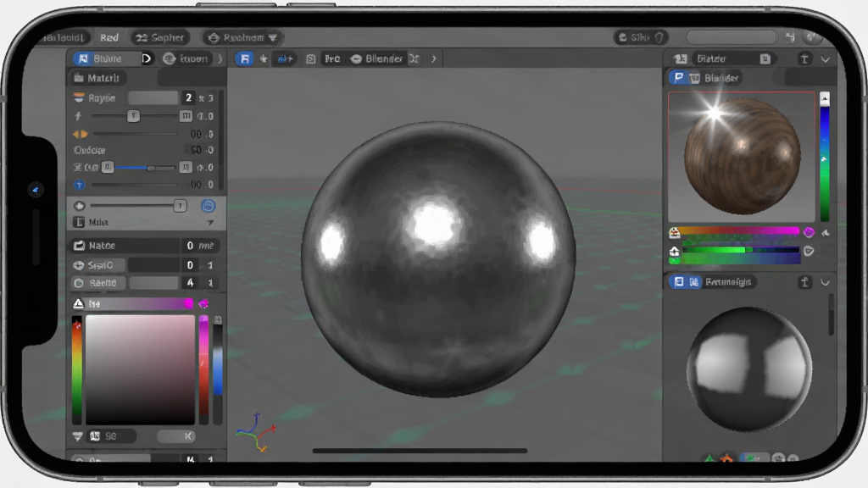Click the orange double-arrow icon
Viewport: 868px width, 488px height.
tap(80, 134)
